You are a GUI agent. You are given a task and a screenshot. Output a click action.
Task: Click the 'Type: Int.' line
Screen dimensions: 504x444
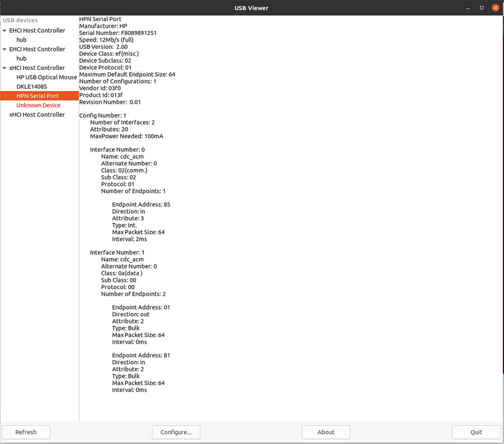(x=124, y=225)
